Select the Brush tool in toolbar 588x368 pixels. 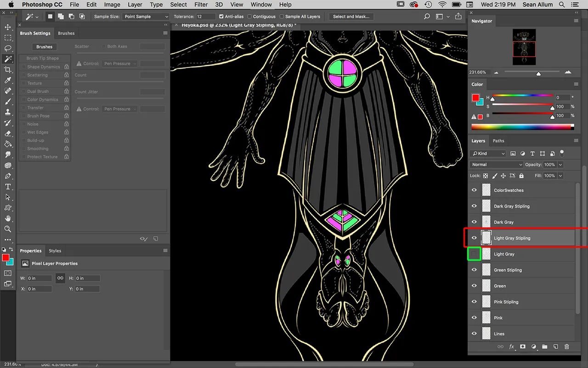tap(8, 101)
